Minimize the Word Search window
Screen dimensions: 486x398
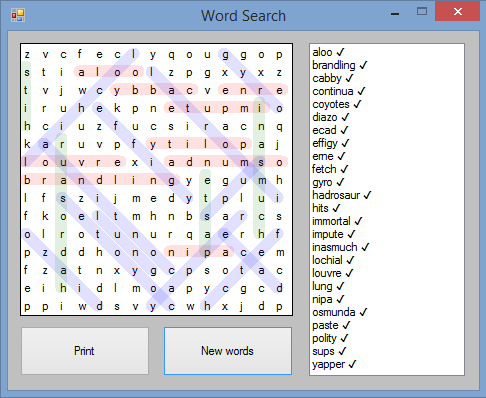[x=395, y=13]
